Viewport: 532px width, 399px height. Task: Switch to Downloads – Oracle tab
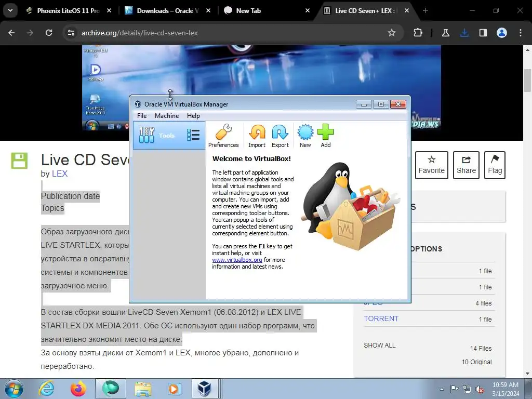pos(168,10)
